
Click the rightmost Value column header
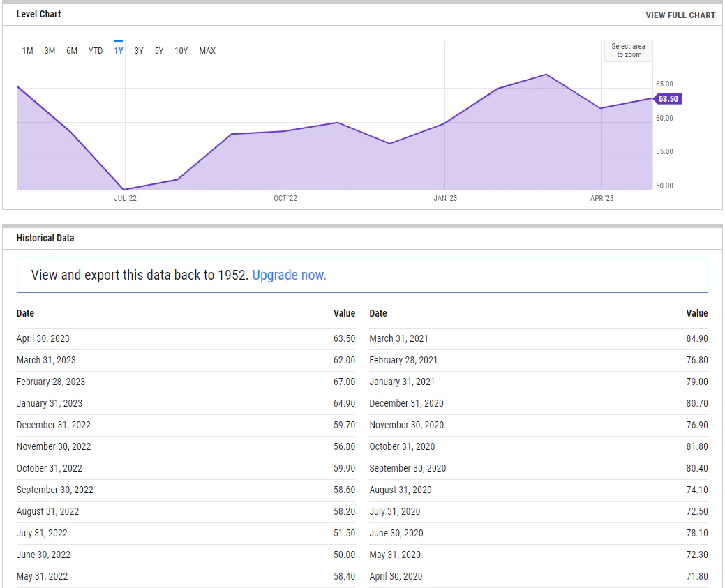coord(696,313)
